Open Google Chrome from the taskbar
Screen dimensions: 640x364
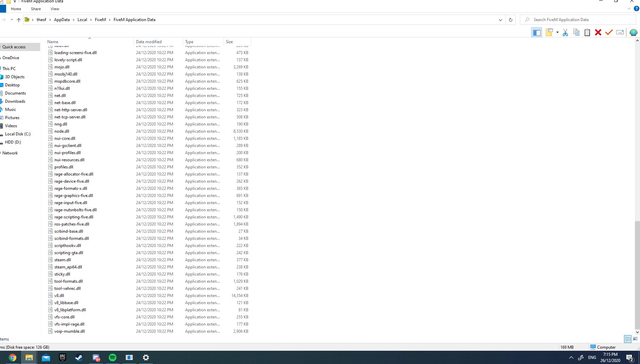pyautogui.click(x=13, y=358)
